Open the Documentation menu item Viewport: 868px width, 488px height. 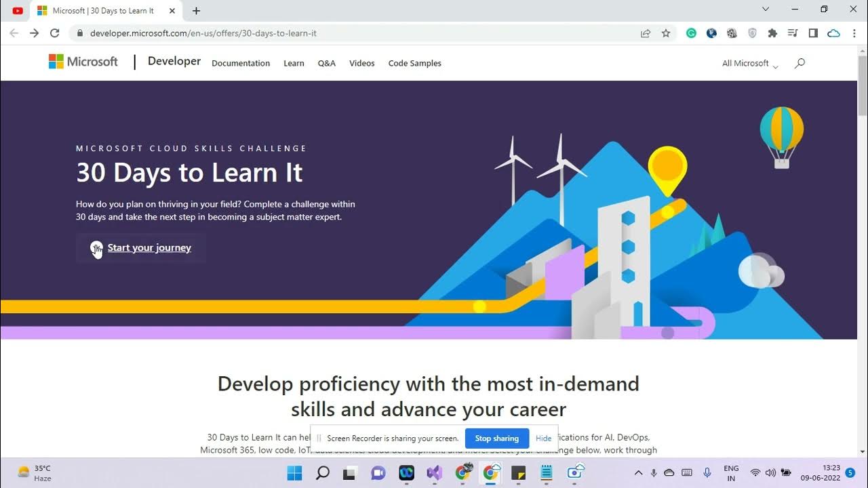pos(241,63)
